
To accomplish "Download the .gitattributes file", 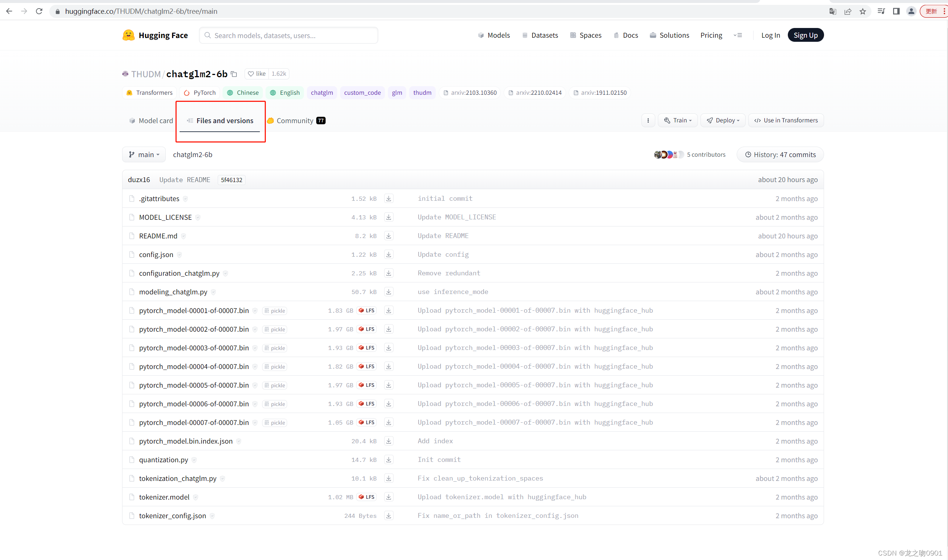I will coord(388,198).
